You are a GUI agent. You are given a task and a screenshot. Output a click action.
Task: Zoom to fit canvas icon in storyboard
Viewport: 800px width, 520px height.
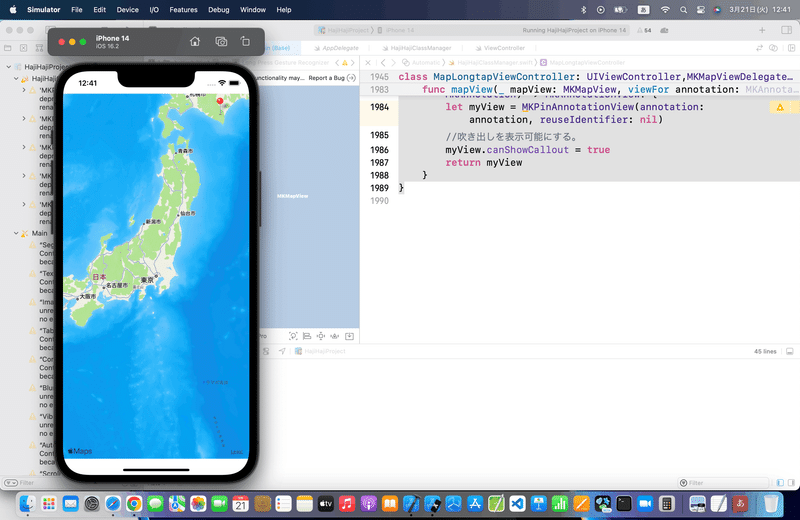click(x=293, y=336)
